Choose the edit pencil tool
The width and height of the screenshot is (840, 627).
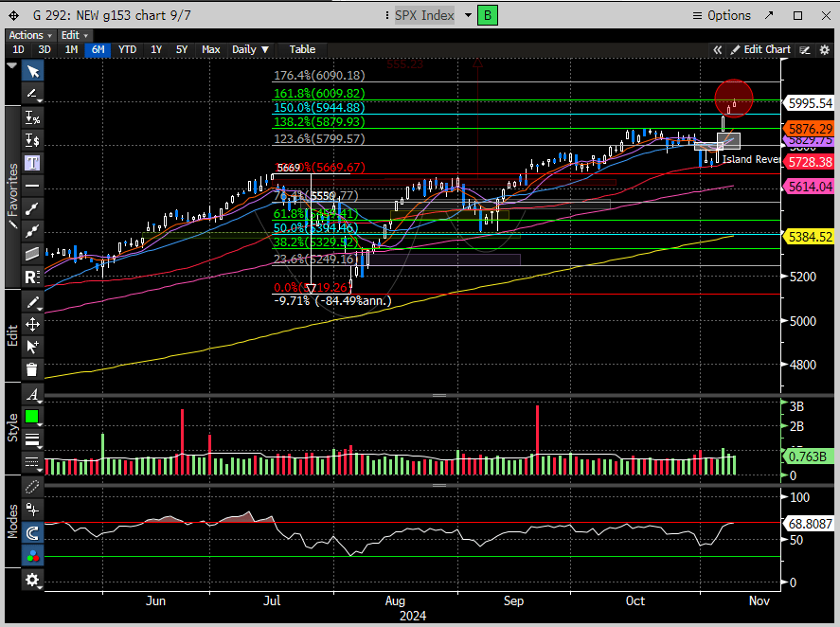[x=33, y=302]
